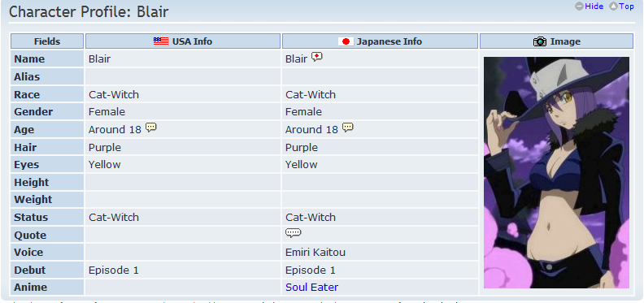644x303 pixels.
Task: Click the Quote field label
Action: click(30, 236)
